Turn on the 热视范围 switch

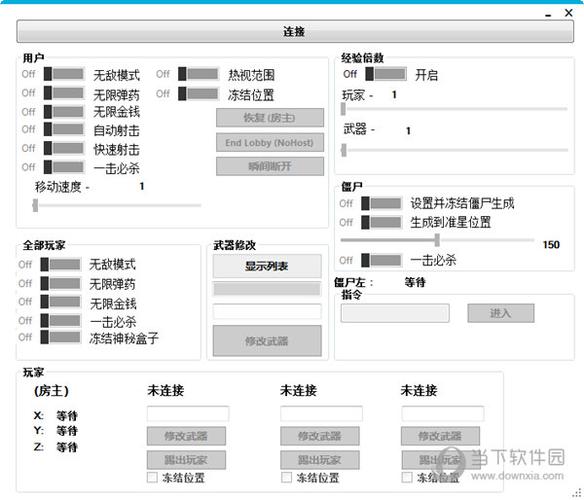tap(199, 74)
